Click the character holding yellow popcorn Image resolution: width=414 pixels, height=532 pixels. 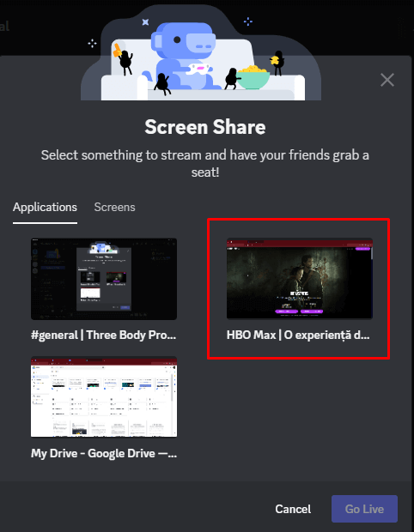(277, 62)
